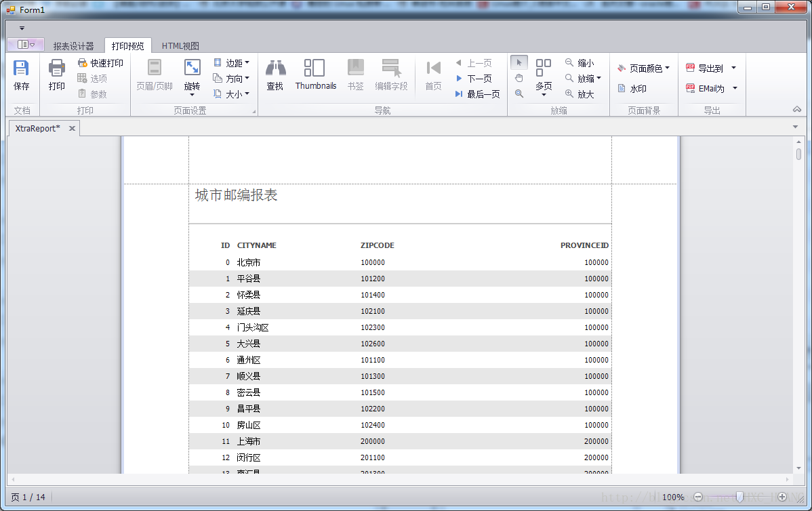Click Quick Print (快速打印)
Screen dimensions: 812x511
101,63
